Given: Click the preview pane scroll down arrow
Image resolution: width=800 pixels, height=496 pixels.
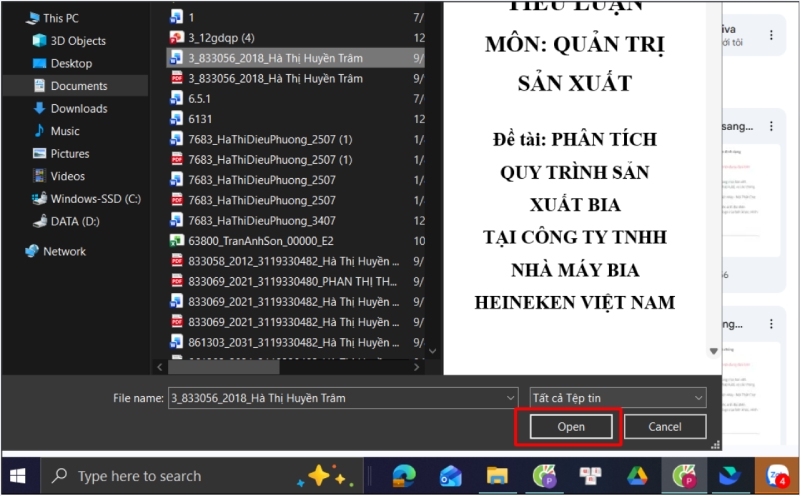Looking at the screenshot, I should (714, 351).
